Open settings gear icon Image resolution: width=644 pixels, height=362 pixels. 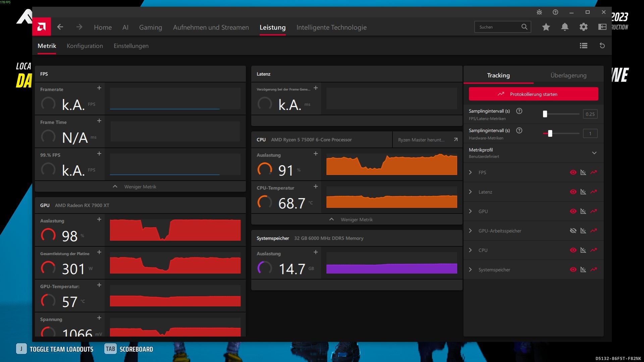[x=584, y=27]
